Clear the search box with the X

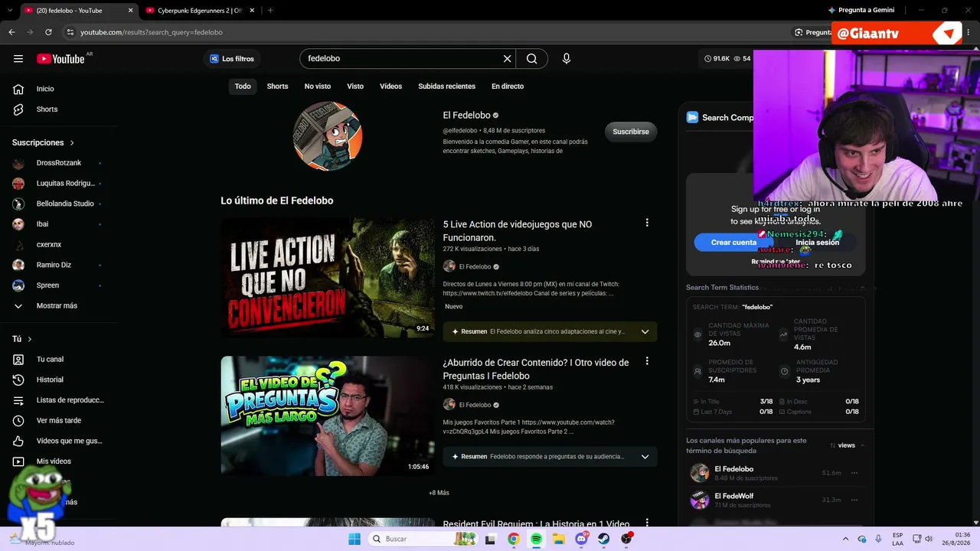(507, 59)
